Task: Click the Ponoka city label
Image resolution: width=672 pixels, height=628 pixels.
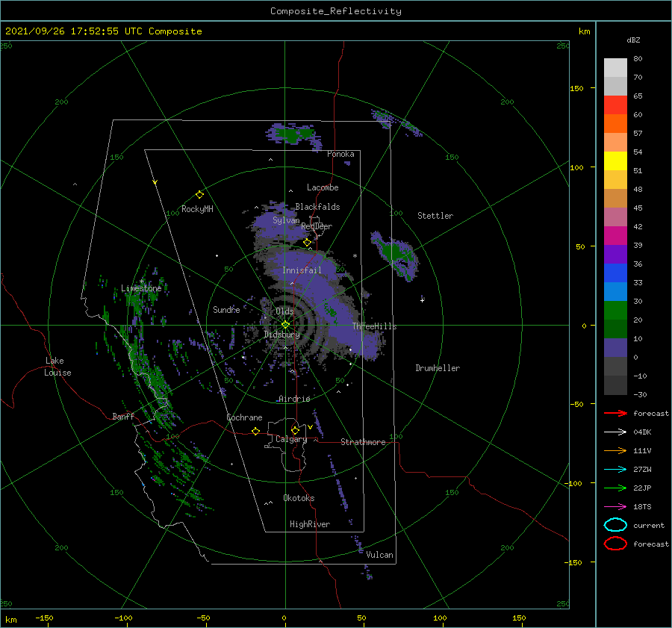Action: click(340, 154)
